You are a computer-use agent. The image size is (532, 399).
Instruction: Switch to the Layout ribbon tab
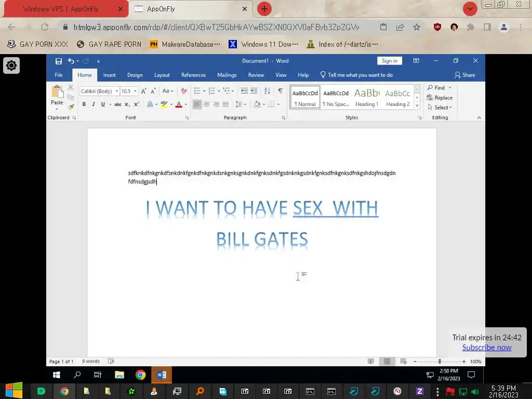(x=162, y=75)
